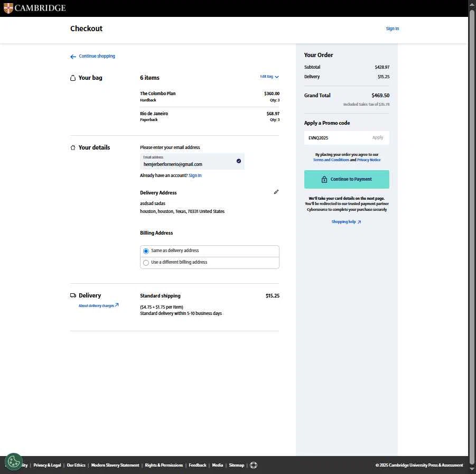Click the $68.97 price
The width and height of the screenshot is (476, 474).
click(x=273, y=114)
